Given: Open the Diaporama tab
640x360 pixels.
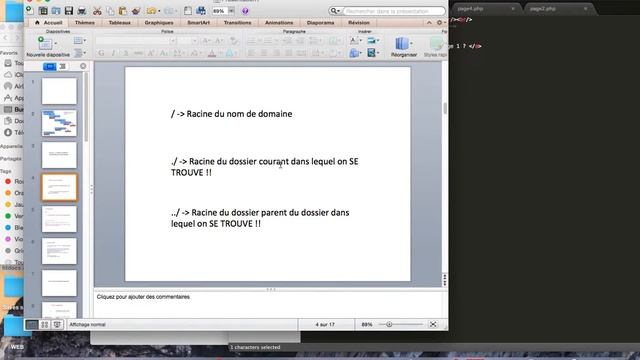Looking at the screenshot, I should click(x=320, y=23).
